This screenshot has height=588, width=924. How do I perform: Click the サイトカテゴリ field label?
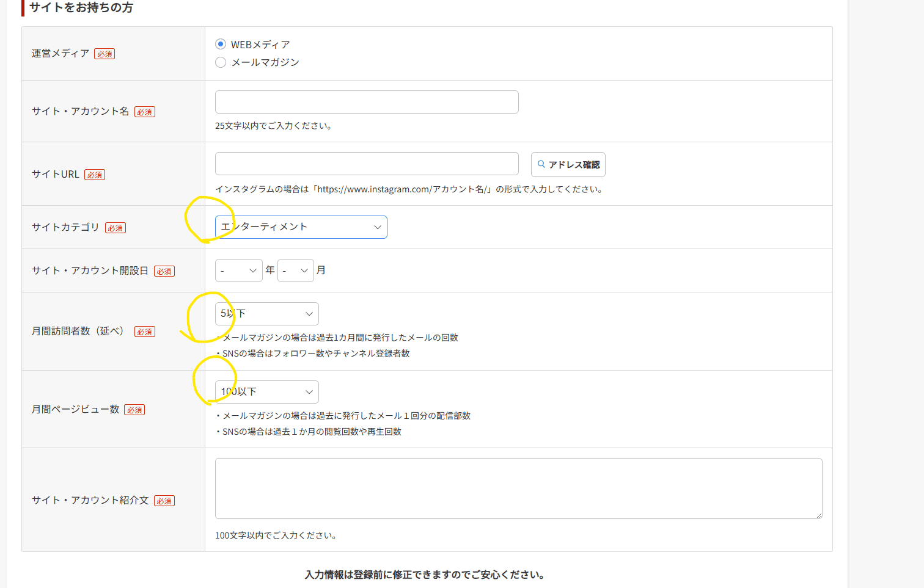65,227
